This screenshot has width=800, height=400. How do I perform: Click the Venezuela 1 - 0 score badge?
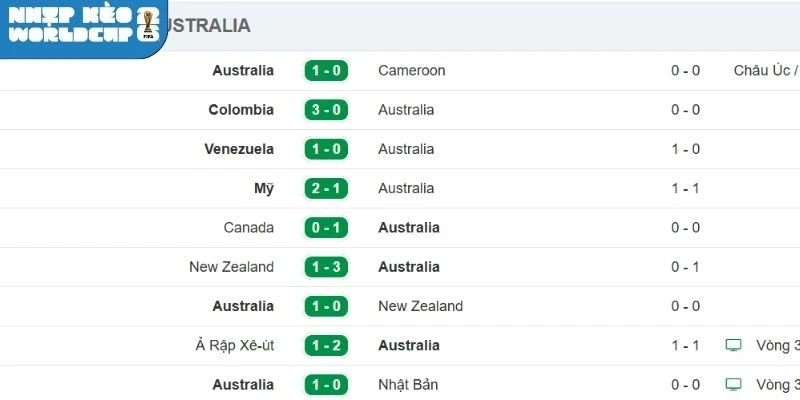(x=326, y=149)
